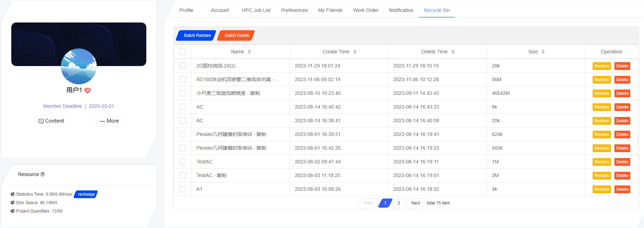
Task: Delete the 2D圆柱绕流-2d(2) item permanently
Action: (622, 66)
